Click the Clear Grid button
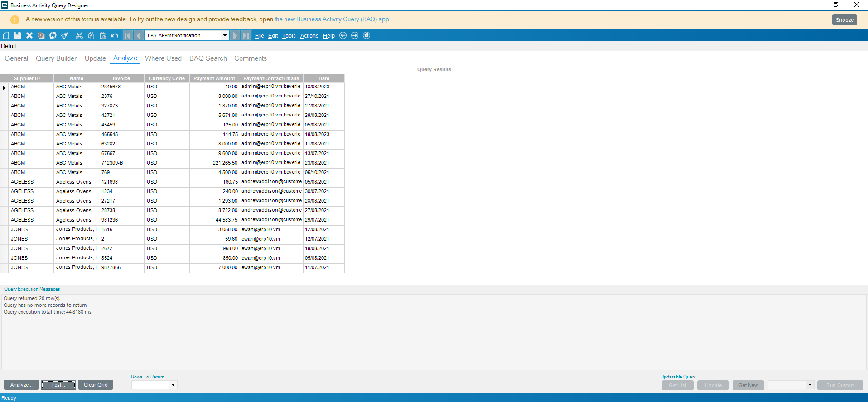The height and width of the screenshot is (402, 868). click(x=96, y=385)
